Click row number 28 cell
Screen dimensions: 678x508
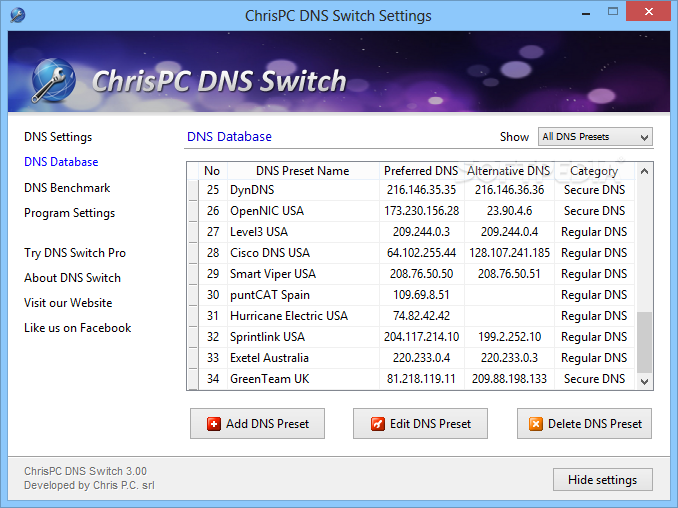213,253
